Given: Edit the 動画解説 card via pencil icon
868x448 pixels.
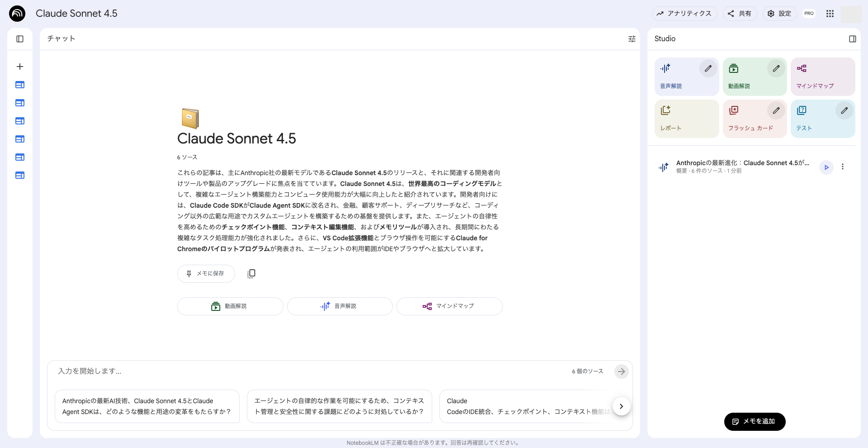Looking at the screenshot, I should coord(776,68).
